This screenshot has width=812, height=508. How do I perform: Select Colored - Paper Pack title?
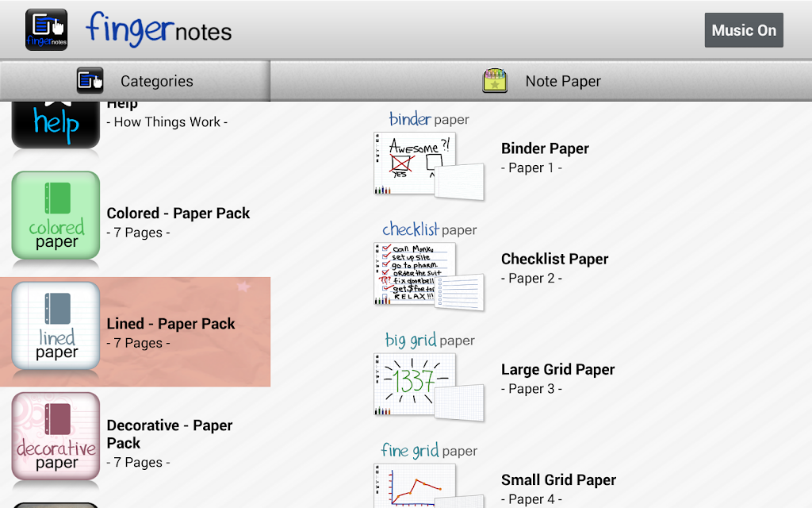178,213
